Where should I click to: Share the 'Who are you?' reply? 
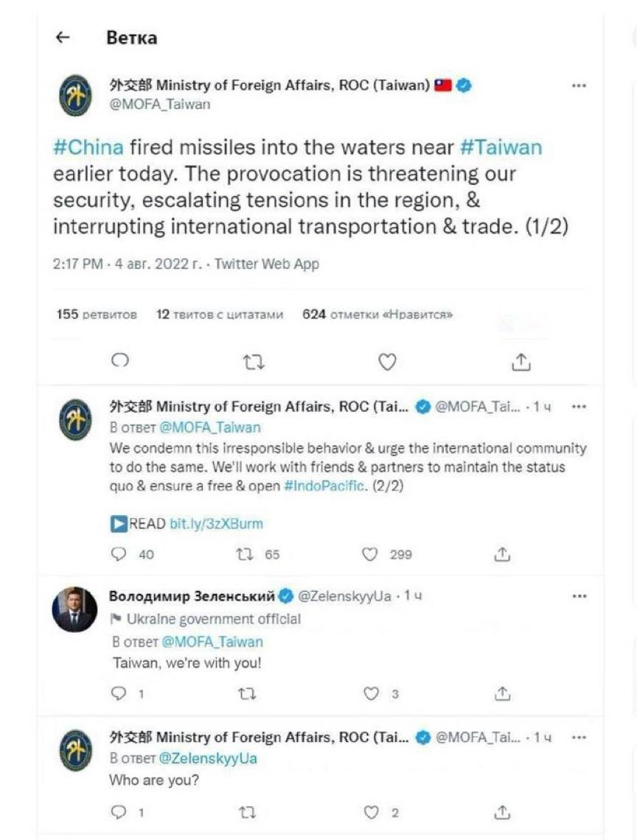[x=502, y=812]
